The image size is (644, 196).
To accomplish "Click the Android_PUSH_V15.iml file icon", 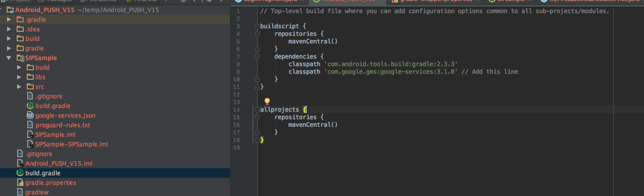I will [20, 163].
